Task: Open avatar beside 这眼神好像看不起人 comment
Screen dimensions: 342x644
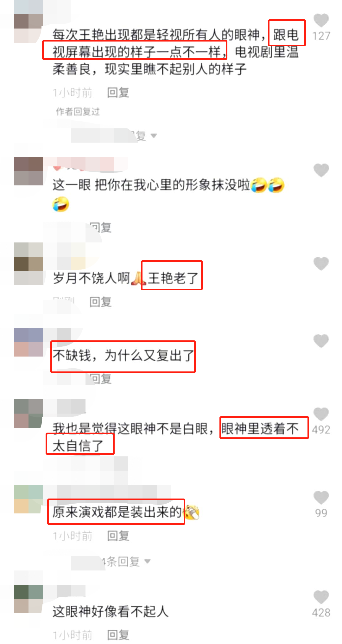Action: (x=28, y=599)
